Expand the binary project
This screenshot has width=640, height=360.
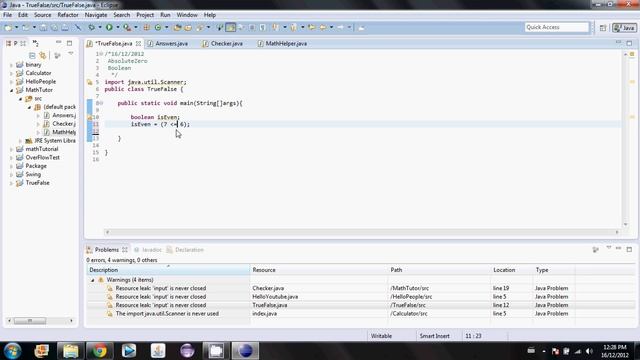tap(11, 65)
